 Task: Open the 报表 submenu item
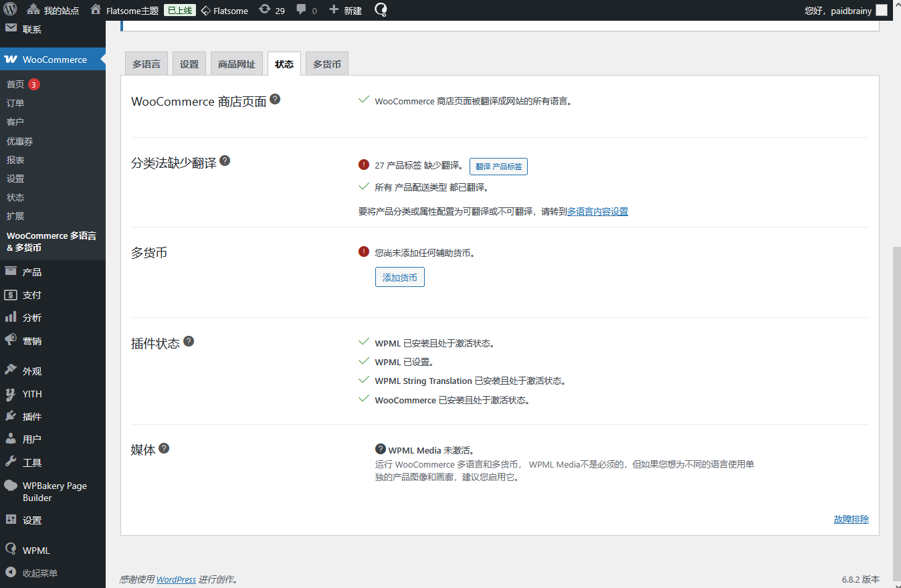coord(15,160)
